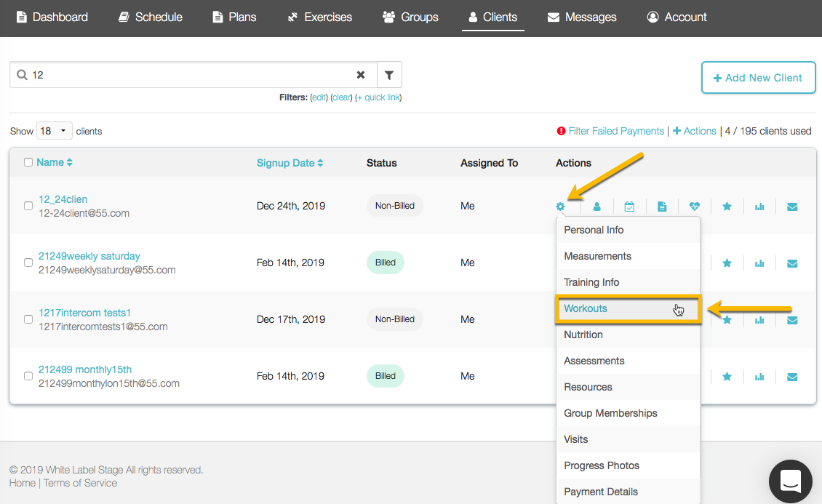Image resolution: width=822 pixels, height=504 pixels.
Task: Open bar chart icon in 12_24clien row
Action: (759, 207)
